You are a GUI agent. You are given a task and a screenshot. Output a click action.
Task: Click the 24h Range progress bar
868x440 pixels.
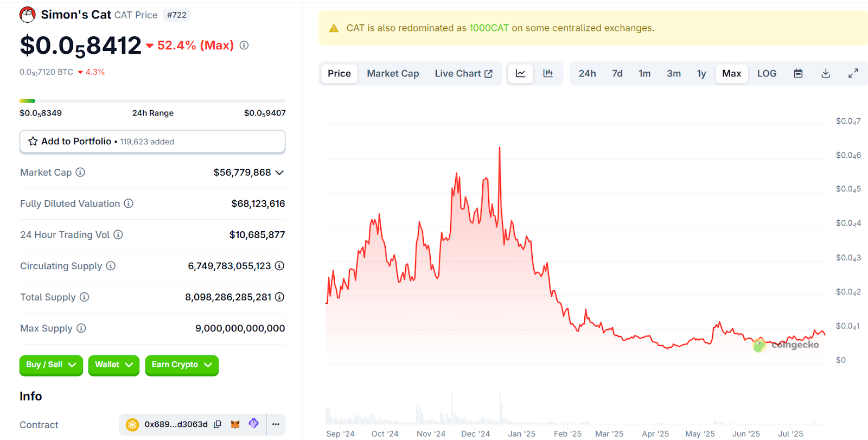tap(152, 101)
